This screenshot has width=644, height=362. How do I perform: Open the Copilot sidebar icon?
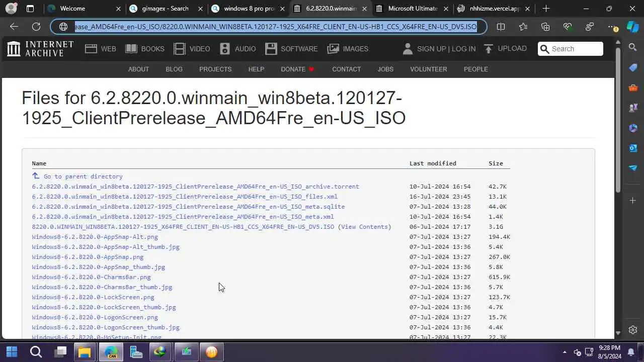pyautogui.click(x=633, y=27)
